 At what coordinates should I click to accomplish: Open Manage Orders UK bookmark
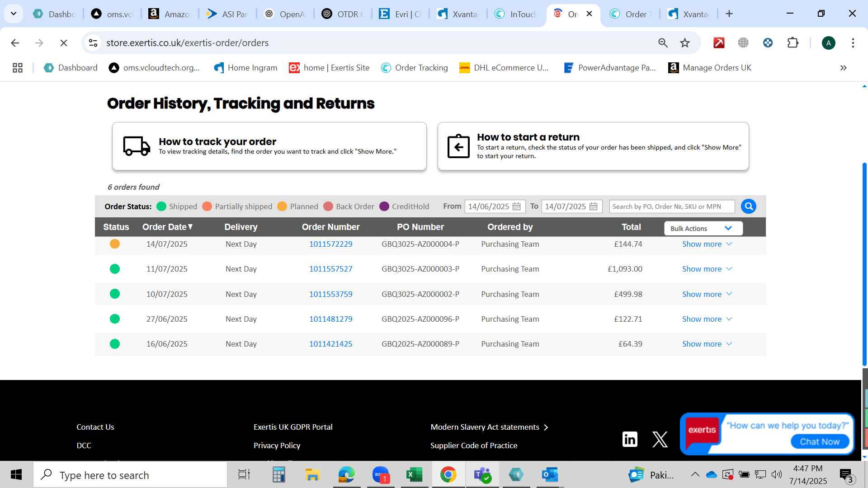(710, 68)
